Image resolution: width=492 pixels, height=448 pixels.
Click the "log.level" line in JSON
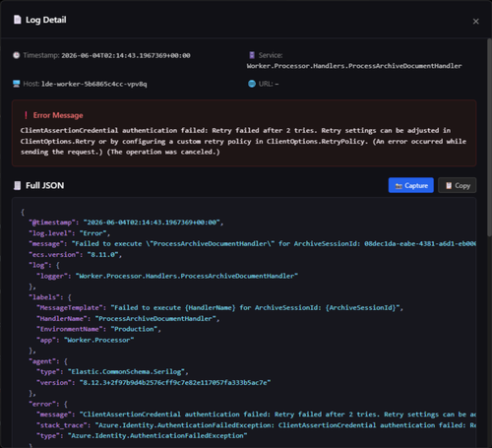click(70, 233)
